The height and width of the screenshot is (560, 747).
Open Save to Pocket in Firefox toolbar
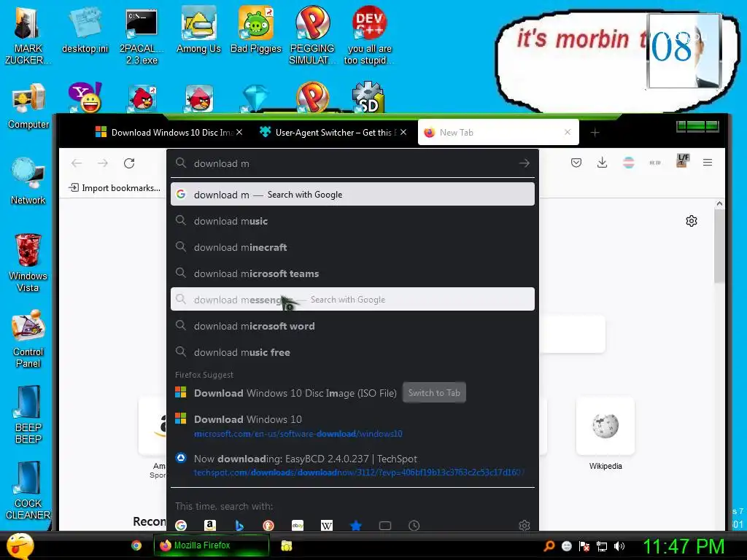point(576,163)
